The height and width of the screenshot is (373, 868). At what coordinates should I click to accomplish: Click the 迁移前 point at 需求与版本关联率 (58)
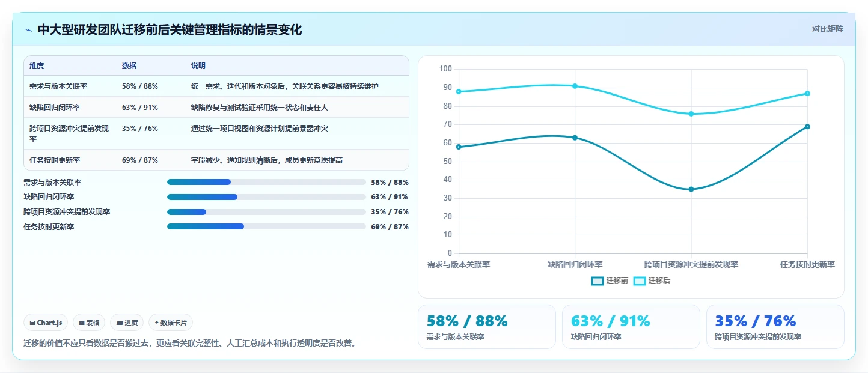(459, 147)
